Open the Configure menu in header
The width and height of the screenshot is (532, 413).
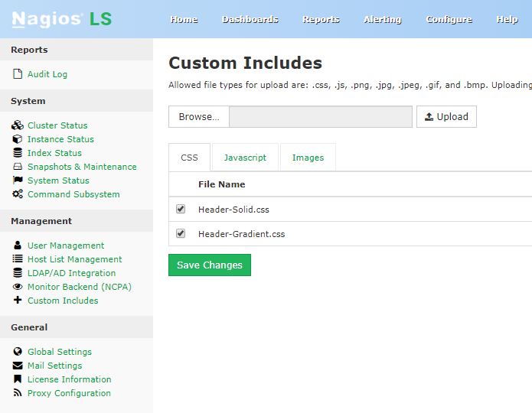[x=449, y=19]
